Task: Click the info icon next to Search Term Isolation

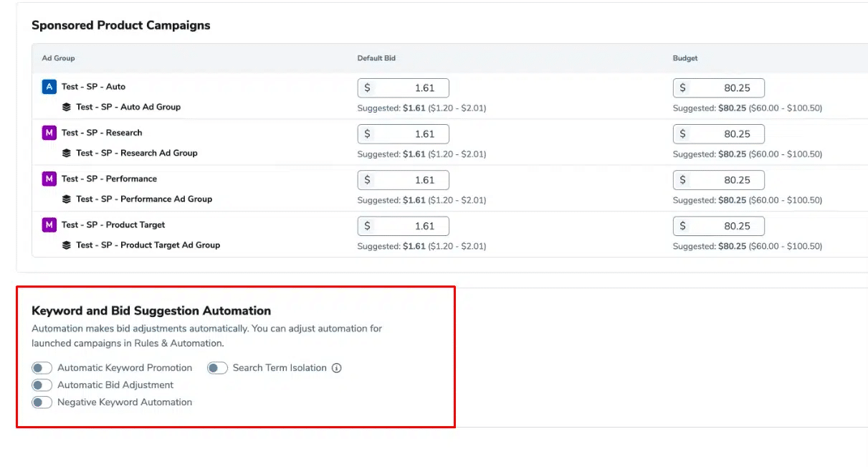Action: tap(337, 368)
